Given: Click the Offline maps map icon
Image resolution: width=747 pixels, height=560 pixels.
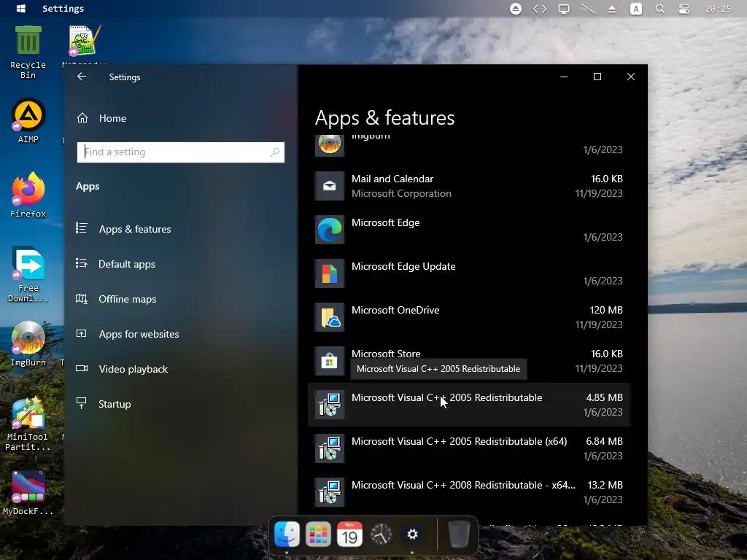Looking at the screenshot, I should (82, 298).
